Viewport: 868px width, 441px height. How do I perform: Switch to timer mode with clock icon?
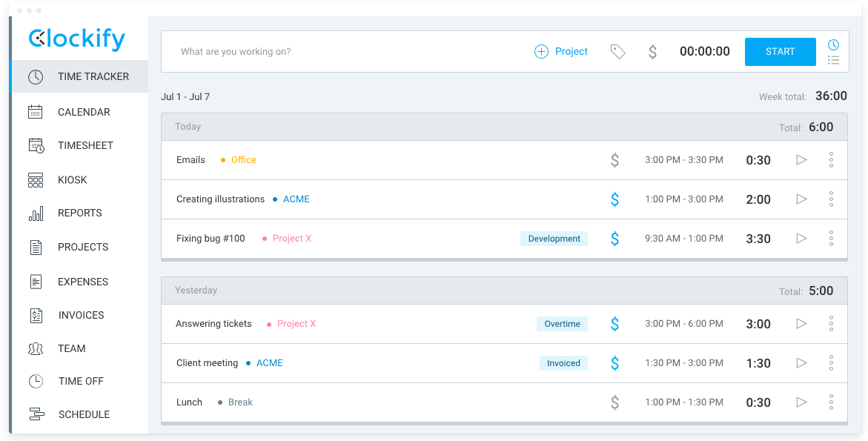tap(833, 44)
